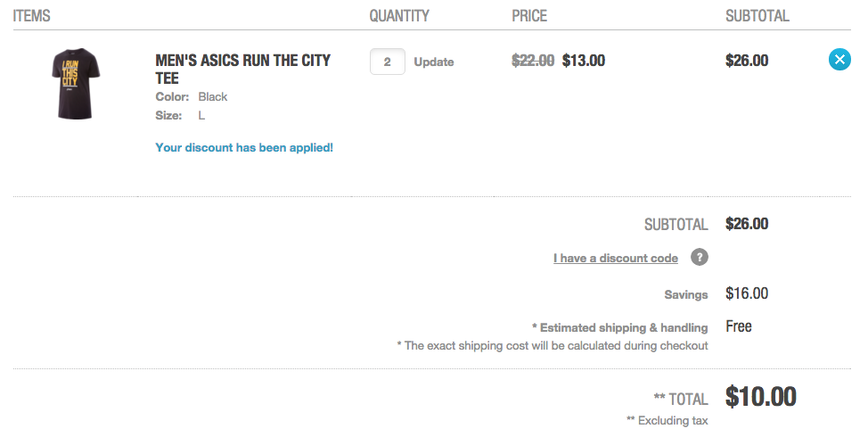Image resolution: width=868 pixels, height=429 pixels.
Task: Click the crossed-out $22.00 original price
Action: pos(533,61)
